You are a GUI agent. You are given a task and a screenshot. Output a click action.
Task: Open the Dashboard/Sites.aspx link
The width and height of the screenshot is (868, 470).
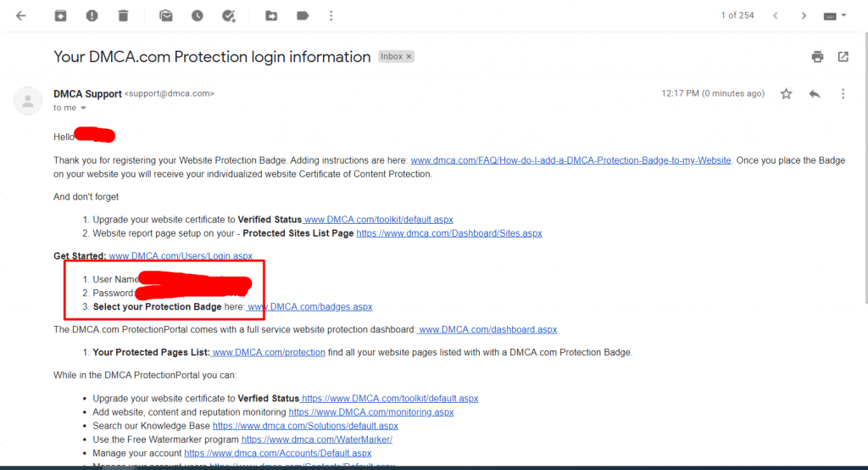[449, 233]
